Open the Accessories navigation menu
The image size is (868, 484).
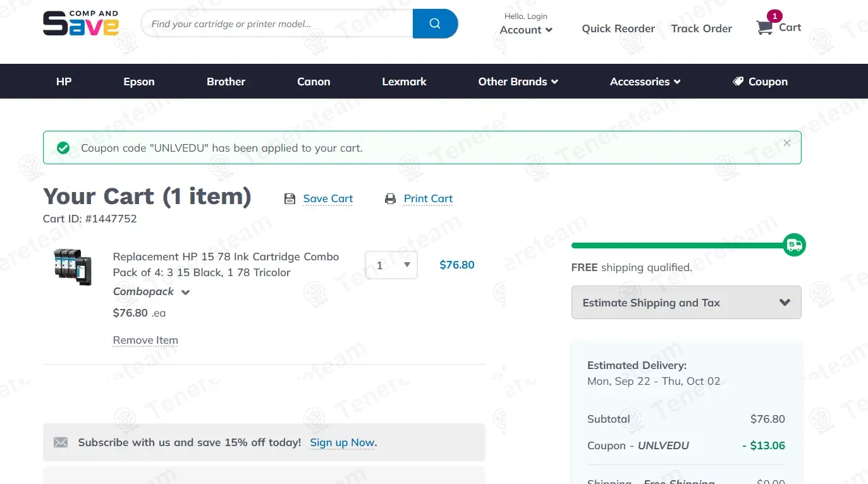645,82
